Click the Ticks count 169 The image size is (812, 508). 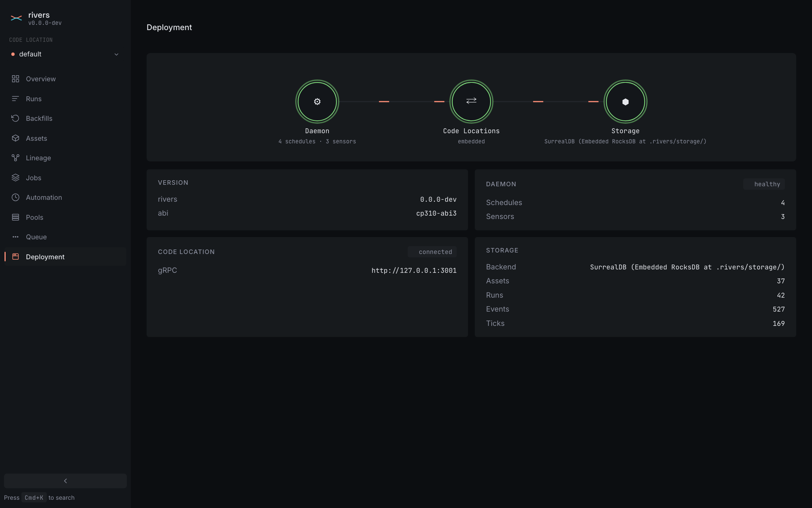pos(779,323)
